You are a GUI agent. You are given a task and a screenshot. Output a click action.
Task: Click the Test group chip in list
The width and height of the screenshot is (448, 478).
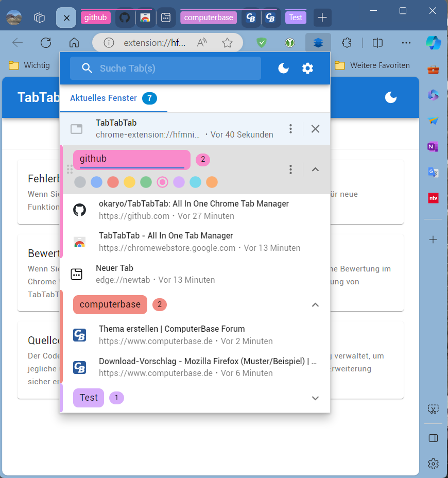click(x=89, y=398)
